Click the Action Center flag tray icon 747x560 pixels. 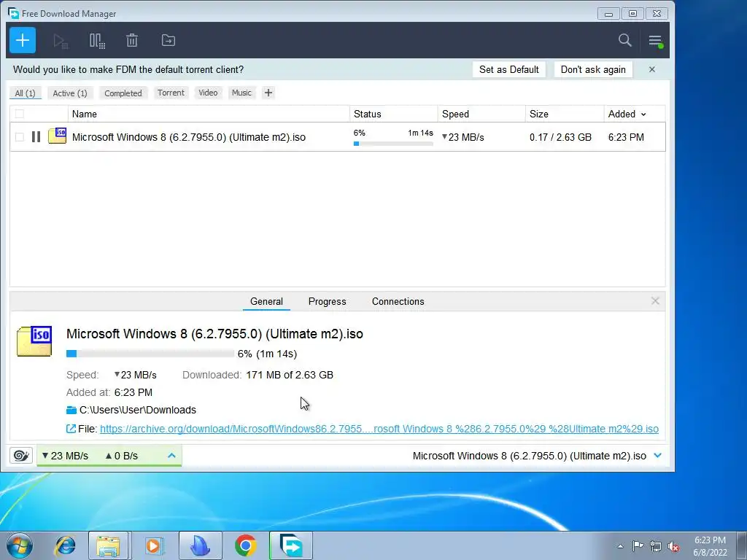tap(638, 546)
